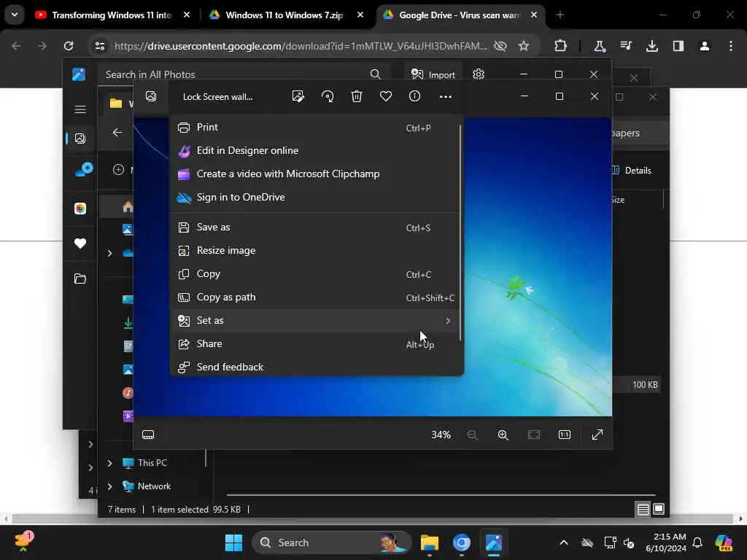This screenshot has width=747, height=560.
Task: Open Photos settings gear icon
Action: (479, 74)
